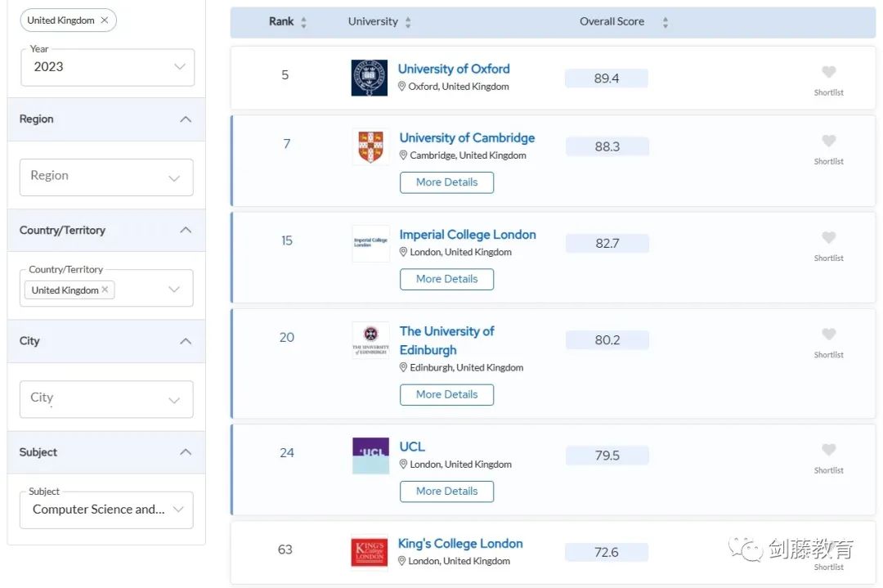Click the UCL purple logo
Viewport: 883px width, 588px height.
pyautogui.click(x=370, y=456)
